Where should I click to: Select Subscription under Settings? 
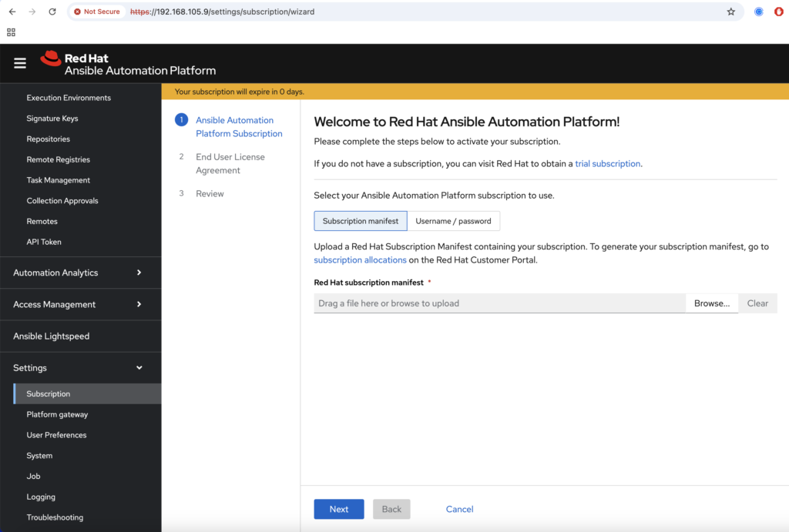point(88,393)
